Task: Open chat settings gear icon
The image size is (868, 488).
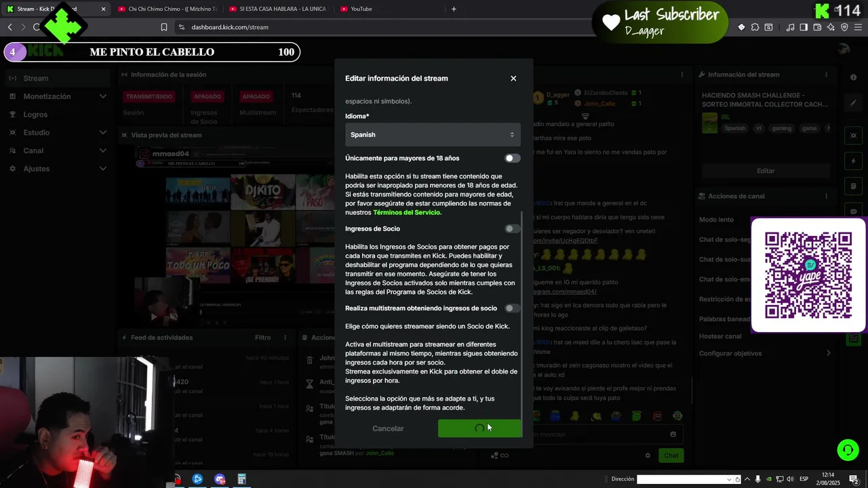Action: (648, 455)
